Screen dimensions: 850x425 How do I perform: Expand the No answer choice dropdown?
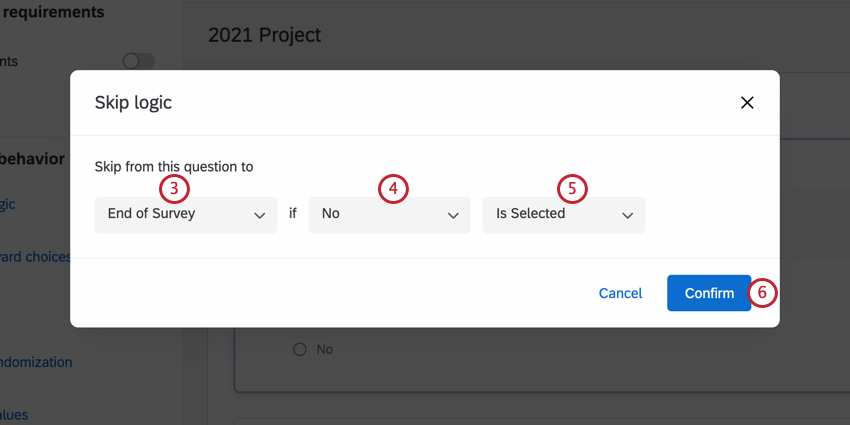(388, 214)
